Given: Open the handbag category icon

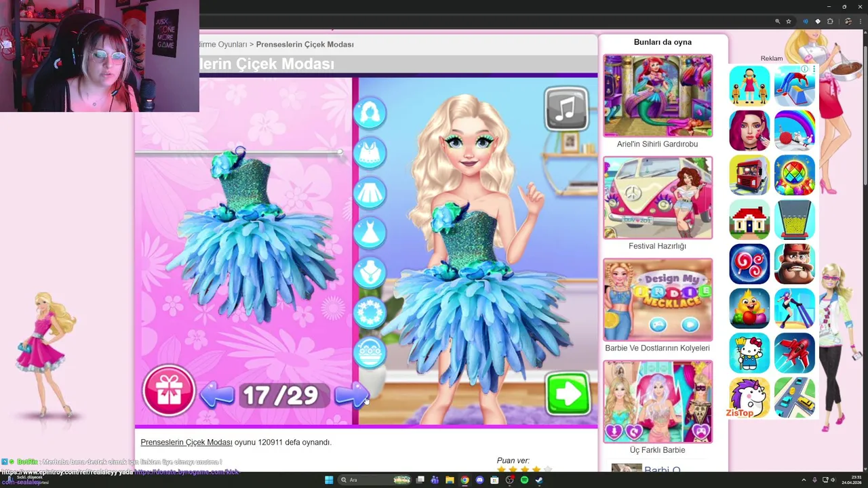Looking at the screenshot, I should click(x=370, y=352).
